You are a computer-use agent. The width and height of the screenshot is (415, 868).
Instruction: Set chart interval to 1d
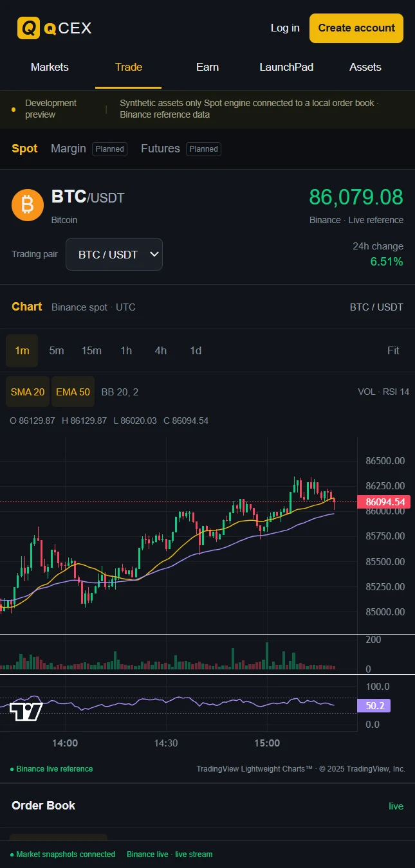click(x=196, y=350)
